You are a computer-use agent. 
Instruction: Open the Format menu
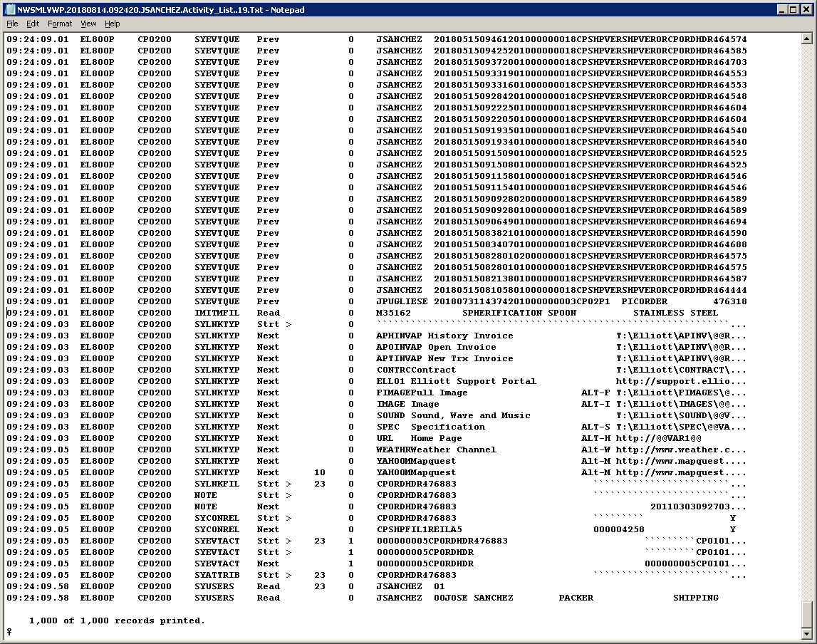click(x=60, y=24)
